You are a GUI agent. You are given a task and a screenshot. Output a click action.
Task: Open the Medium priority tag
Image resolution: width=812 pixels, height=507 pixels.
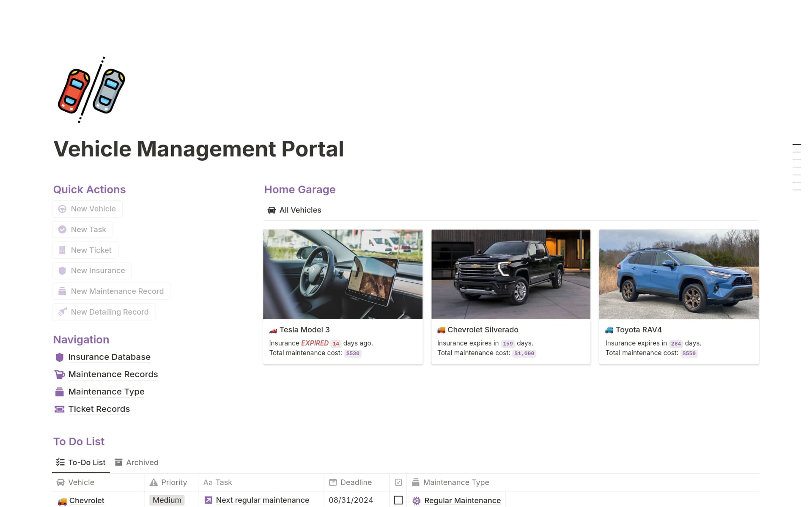pos(167,500)
